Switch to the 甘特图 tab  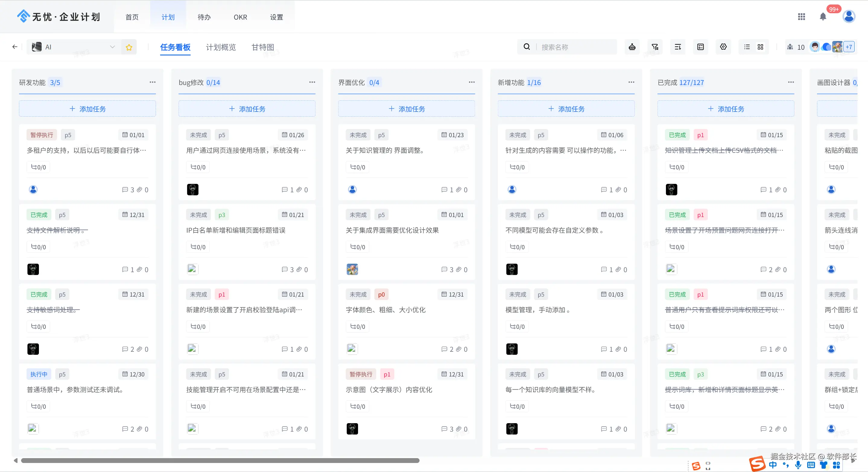pyautogui.click(x=262, y=47)
